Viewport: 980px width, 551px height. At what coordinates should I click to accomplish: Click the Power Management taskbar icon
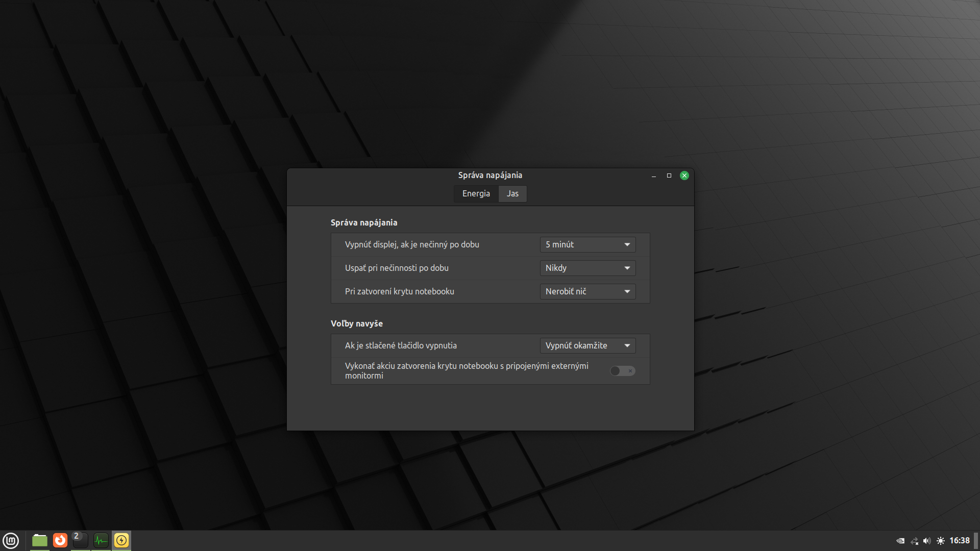tap(121, 540)
